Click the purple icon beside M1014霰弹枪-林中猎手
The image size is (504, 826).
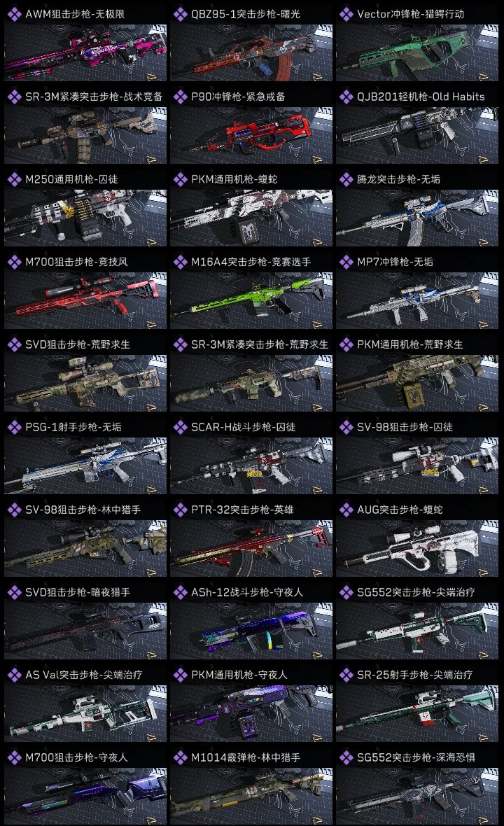pyautogui.click(x=180, y=757)
